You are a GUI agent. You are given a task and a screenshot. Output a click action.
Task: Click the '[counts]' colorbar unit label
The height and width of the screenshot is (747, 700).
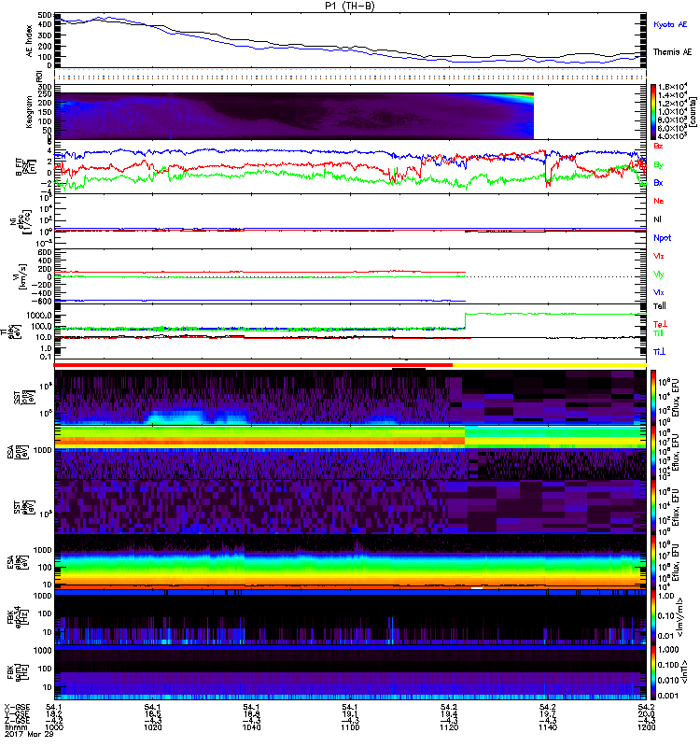click(x=693, y=112)
